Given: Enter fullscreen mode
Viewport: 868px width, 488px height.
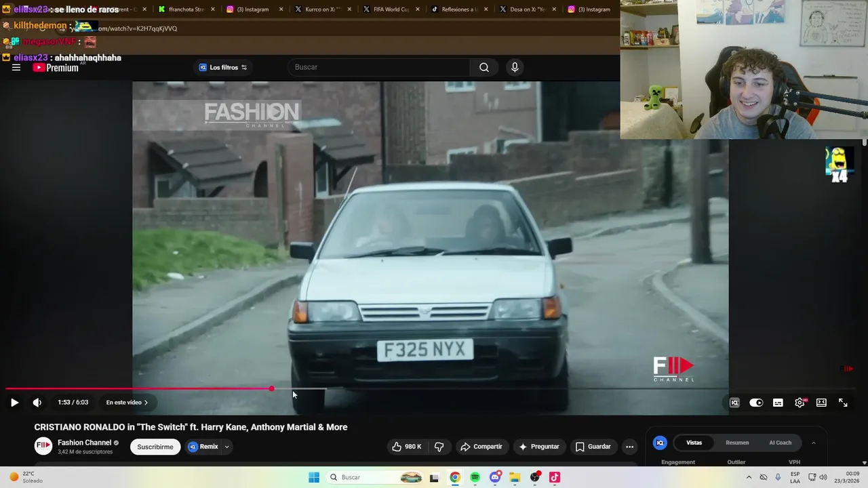Looking at the screenshot, I should click(843, 403).
